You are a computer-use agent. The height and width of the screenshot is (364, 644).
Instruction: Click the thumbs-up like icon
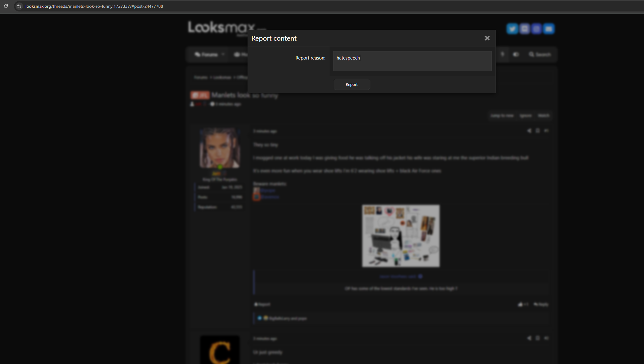point(521,304)
